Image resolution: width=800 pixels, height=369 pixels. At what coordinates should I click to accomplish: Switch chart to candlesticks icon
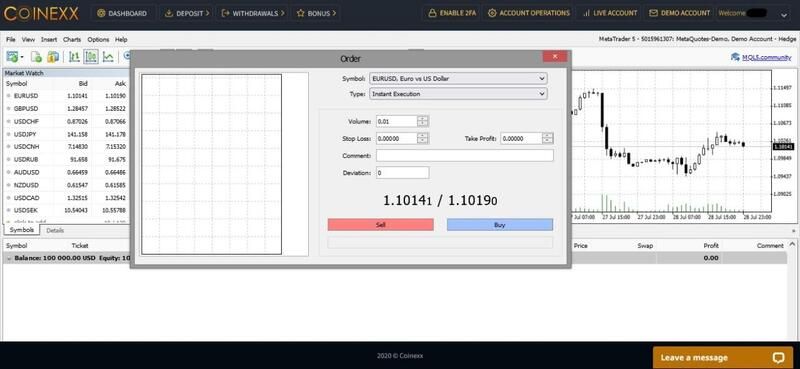click(91, 57)
